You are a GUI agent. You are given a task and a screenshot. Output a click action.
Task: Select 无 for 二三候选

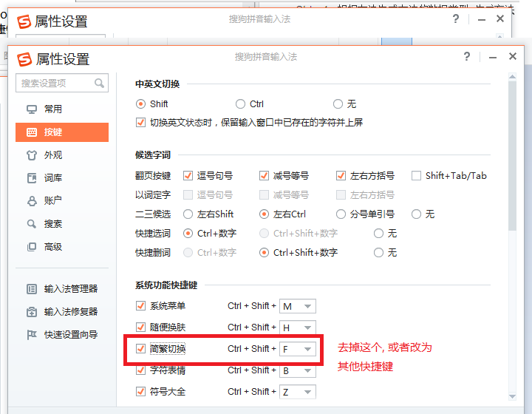click(x=416, y=214)
